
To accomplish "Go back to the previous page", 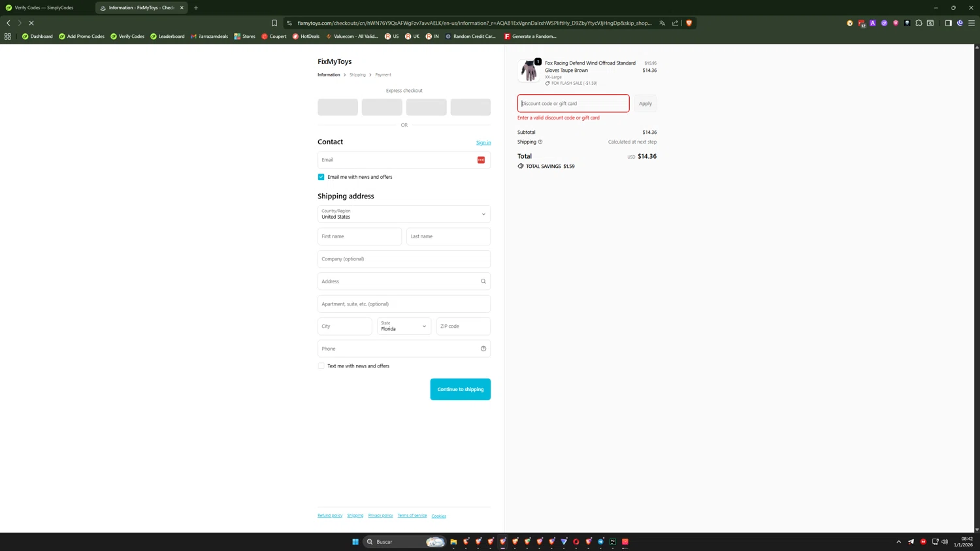I will (8, 23).
